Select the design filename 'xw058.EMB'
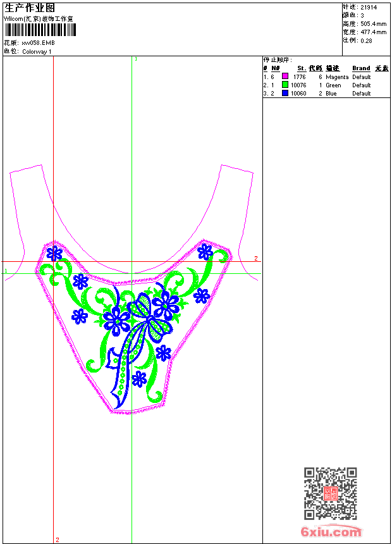The height and width of the screenshot is (544, 392). tap(38, 43)
